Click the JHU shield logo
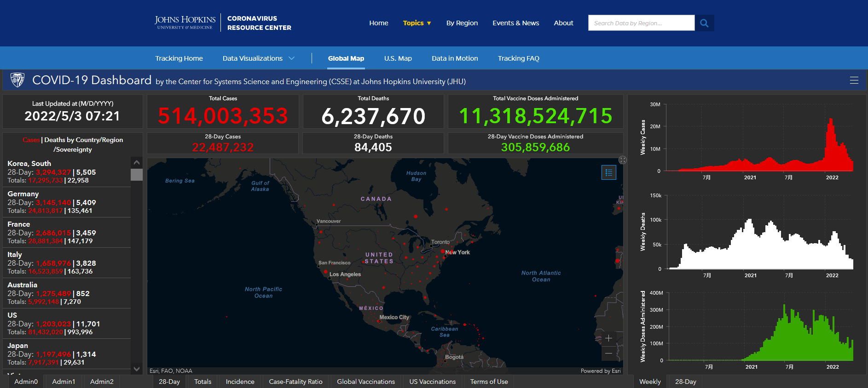 point(17,80)
